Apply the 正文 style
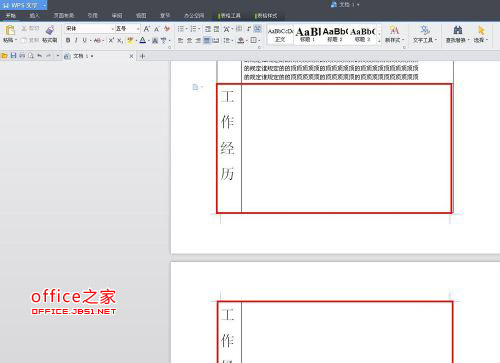This screenshot has width=500, height=363. click(280, 35)
